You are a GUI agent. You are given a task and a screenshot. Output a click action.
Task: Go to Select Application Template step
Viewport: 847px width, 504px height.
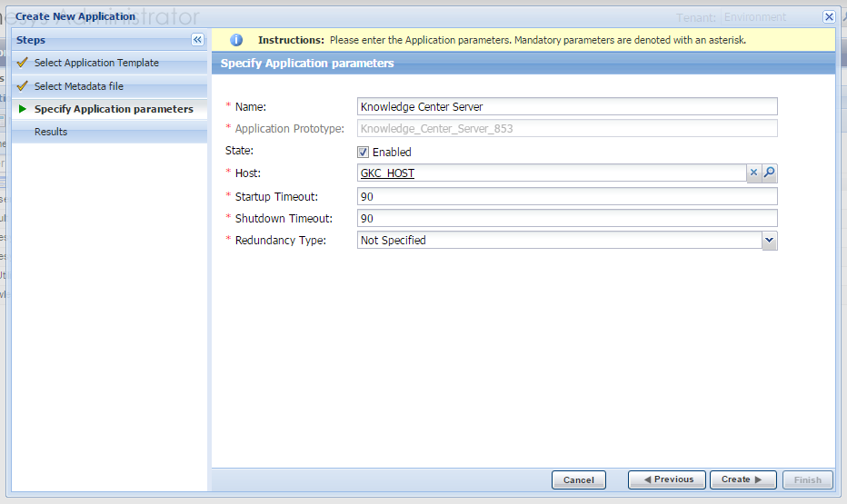(x=96, y=63)
